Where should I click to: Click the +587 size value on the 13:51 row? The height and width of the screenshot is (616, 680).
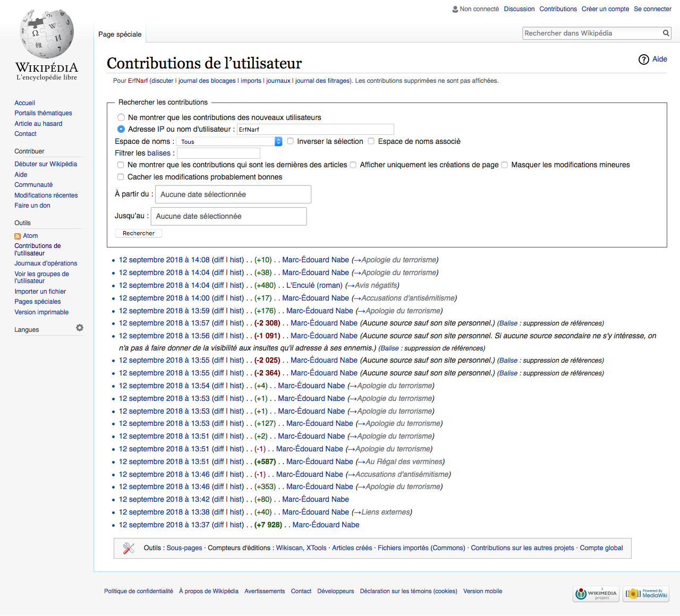(265, 461)
